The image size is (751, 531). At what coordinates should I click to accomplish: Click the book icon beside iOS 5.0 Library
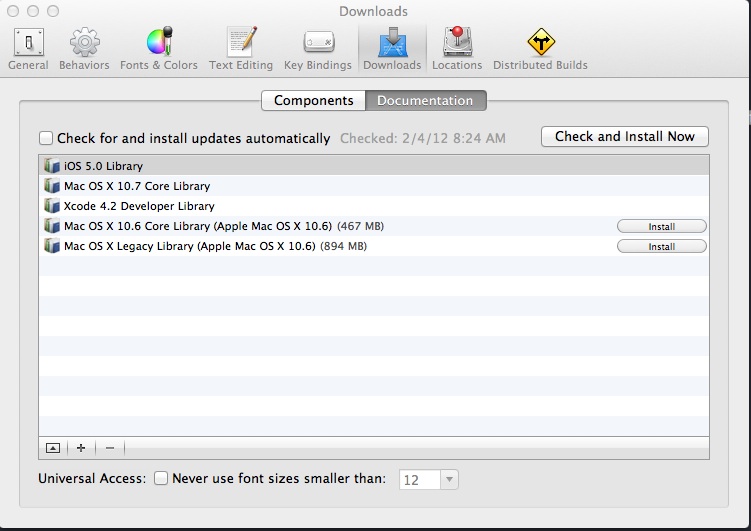pos(52,166)
